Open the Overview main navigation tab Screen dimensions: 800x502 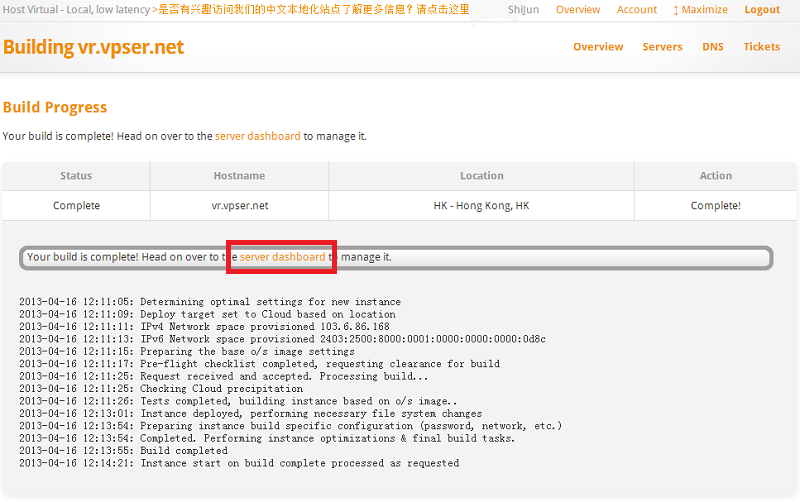[598, 47]
